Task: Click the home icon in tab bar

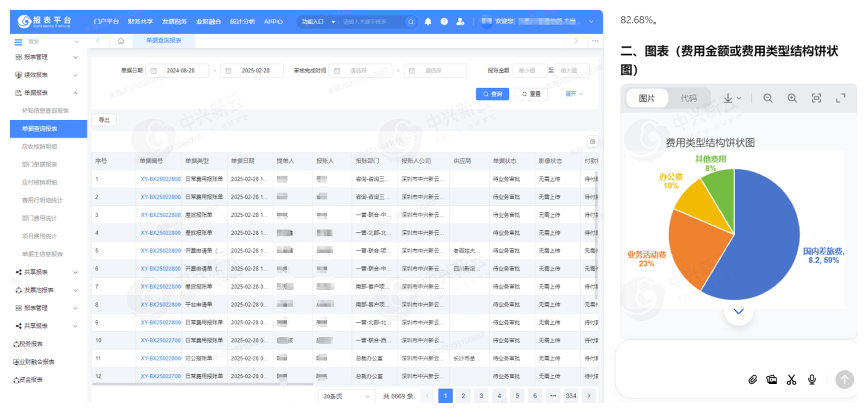Action: tap(121, 41)
